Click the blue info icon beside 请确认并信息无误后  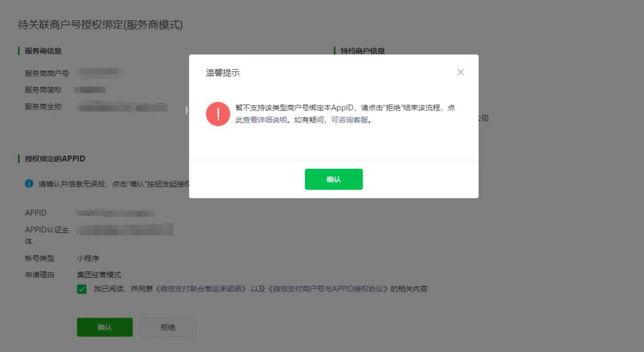click(x=29, y=183)
